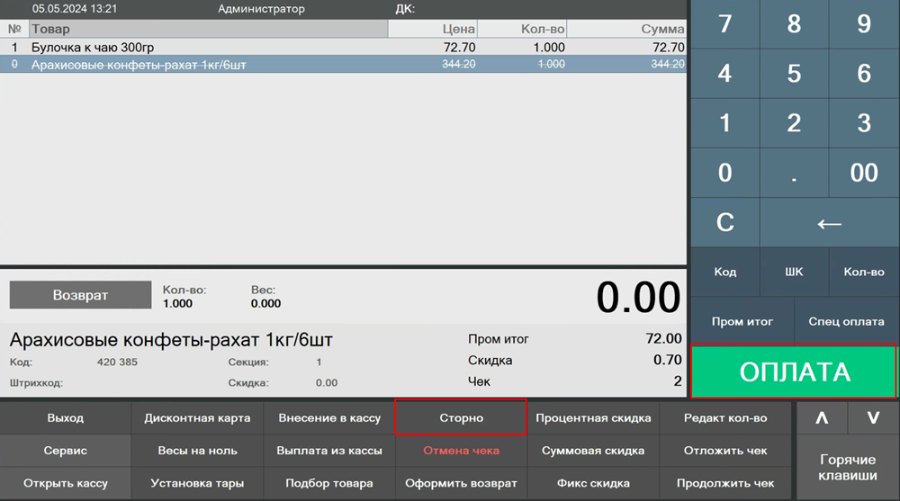Tap digit 8 on the keypad
This screenshot has height=501, width=900.
(x=794, y=24)
